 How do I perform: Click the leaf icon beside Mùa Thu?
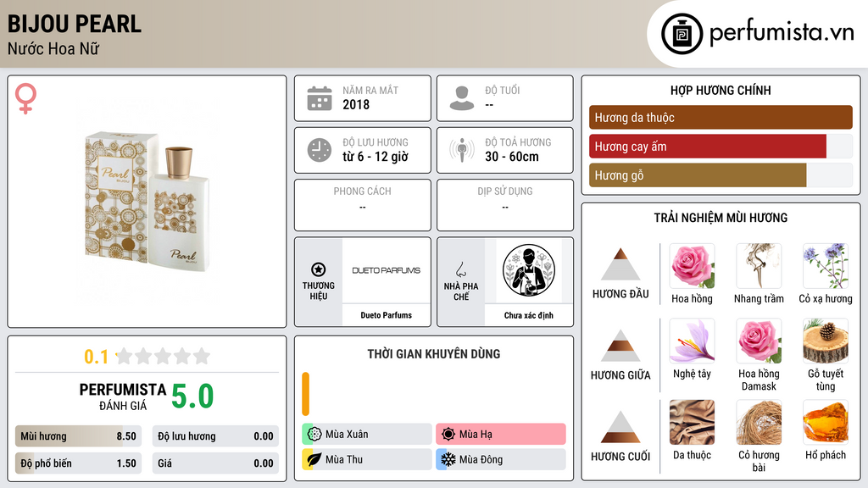click(314, 459)
